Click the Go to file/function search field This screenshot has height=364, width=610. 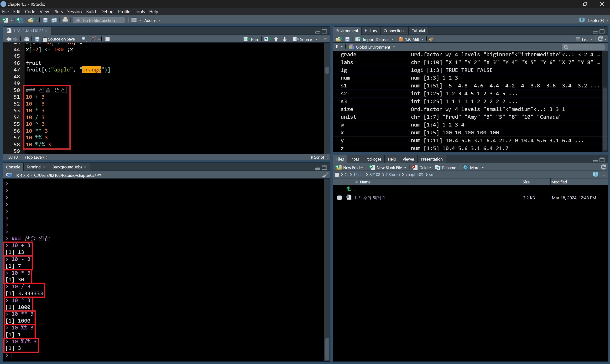coord(99,20)
